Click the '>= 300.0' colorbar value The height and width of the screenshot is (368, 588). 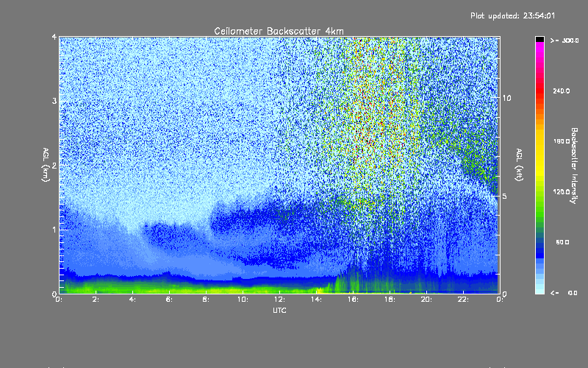click(564, 40)
